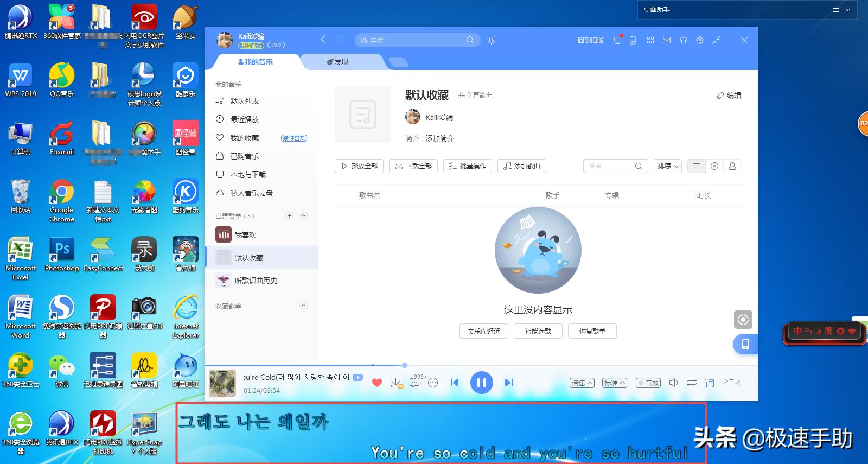Open the skin (T-shirt) icon in title bar

[684, 40]
